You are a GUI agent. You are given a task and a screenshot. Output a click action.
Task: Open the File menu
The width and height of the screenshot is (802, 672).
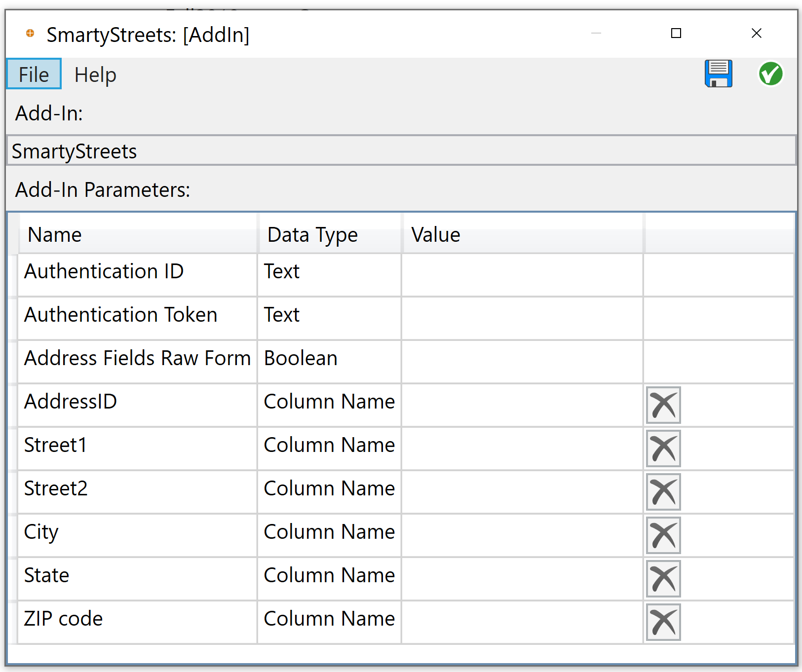33,74
